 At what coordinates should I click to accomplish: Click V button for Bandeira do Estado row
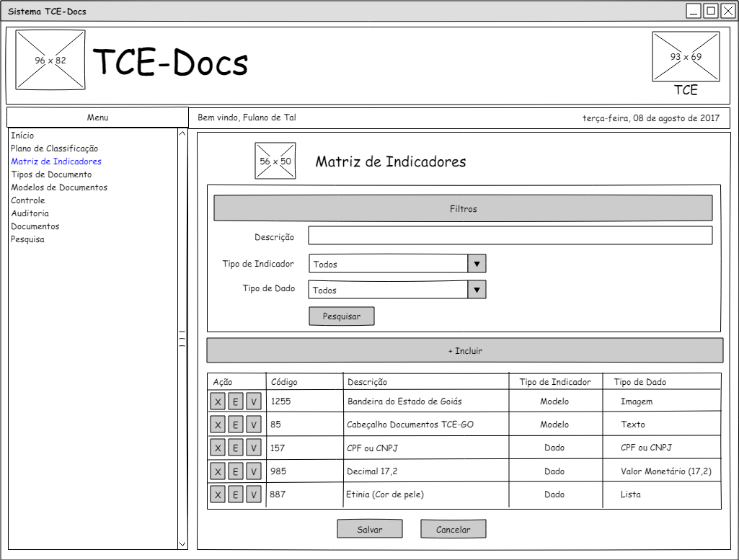click(x=253, y=401)
